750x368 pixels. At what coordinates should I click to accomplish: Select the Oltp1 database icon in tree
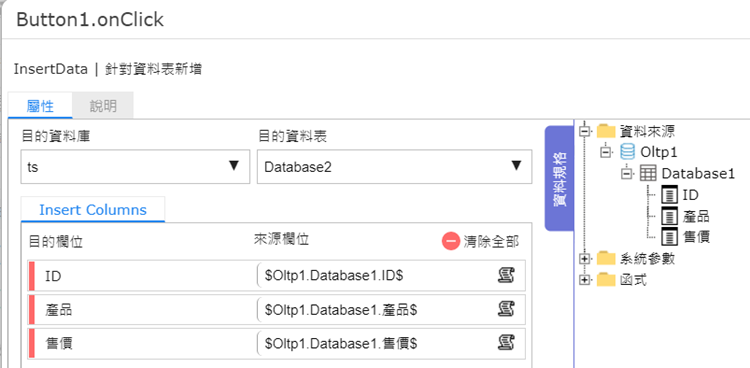(x=627, y=152)
